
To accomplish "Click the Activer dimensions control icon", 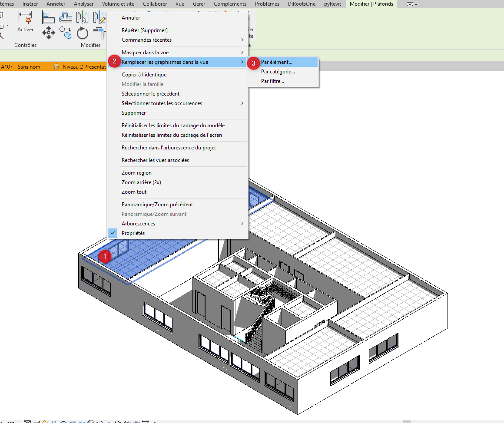I will [x=25, y=17].
